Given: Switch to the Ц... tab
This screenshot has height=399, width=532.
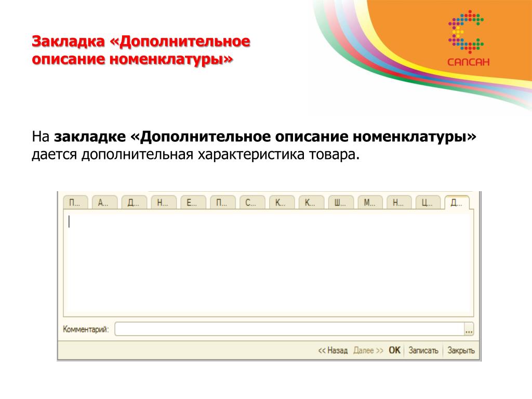Looking at the screenshot, I should [428, 203].
